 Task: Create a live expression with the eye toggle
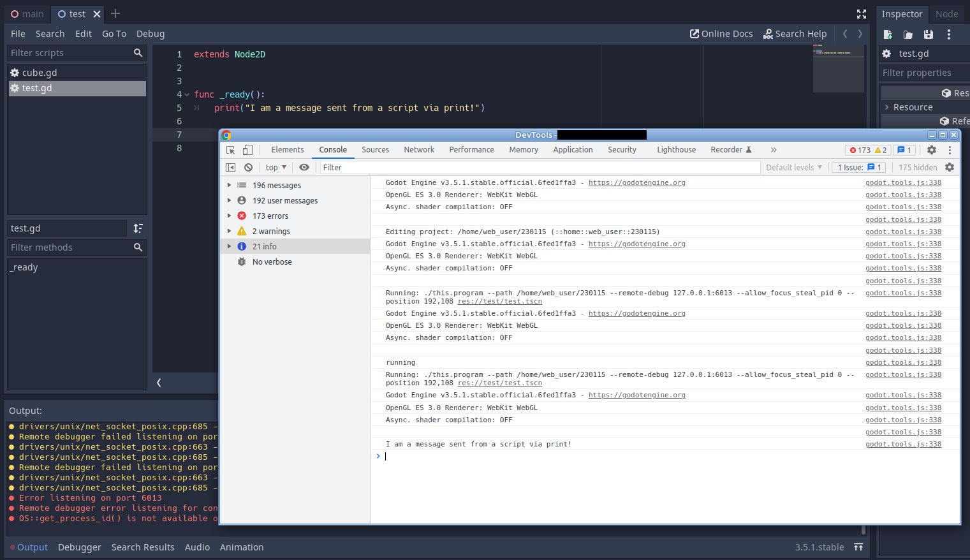click(x=304, y=167)
